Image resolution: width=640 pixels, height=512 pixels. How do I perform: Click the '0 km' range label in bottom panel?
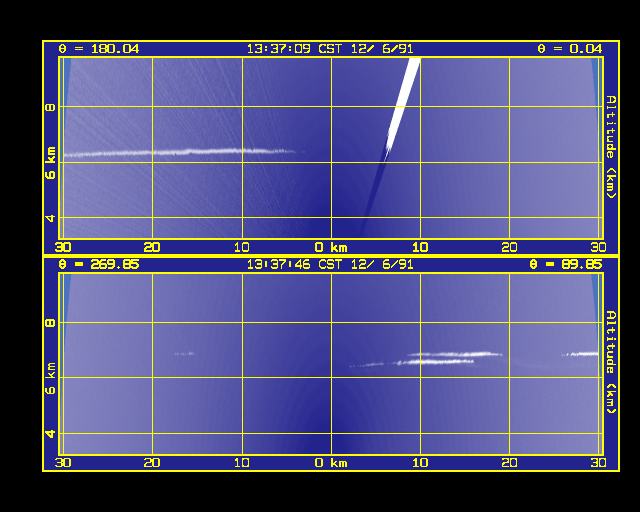coord(331,463)
